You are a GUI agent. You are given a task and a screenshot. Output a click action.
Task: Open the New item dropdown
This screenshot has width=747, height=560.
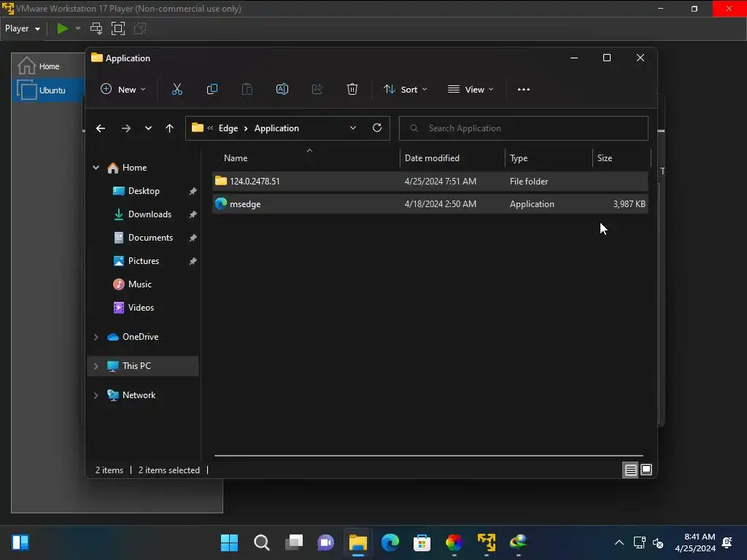123,89
